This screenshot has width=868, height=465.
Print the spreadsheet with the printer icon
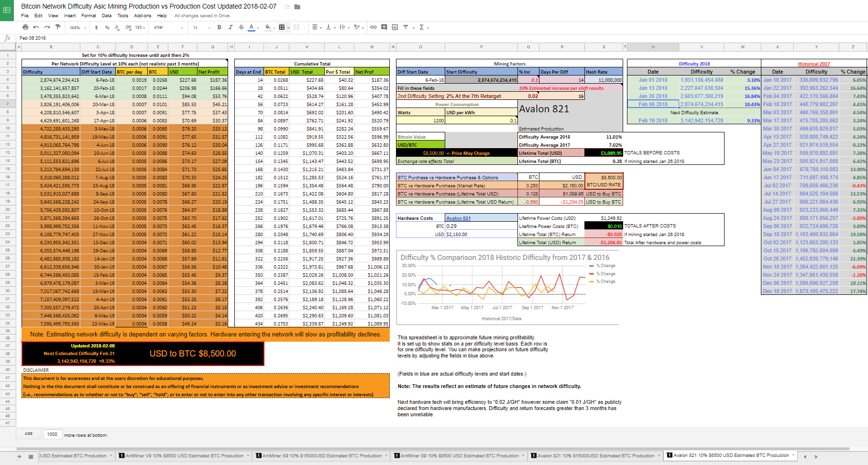25,27
